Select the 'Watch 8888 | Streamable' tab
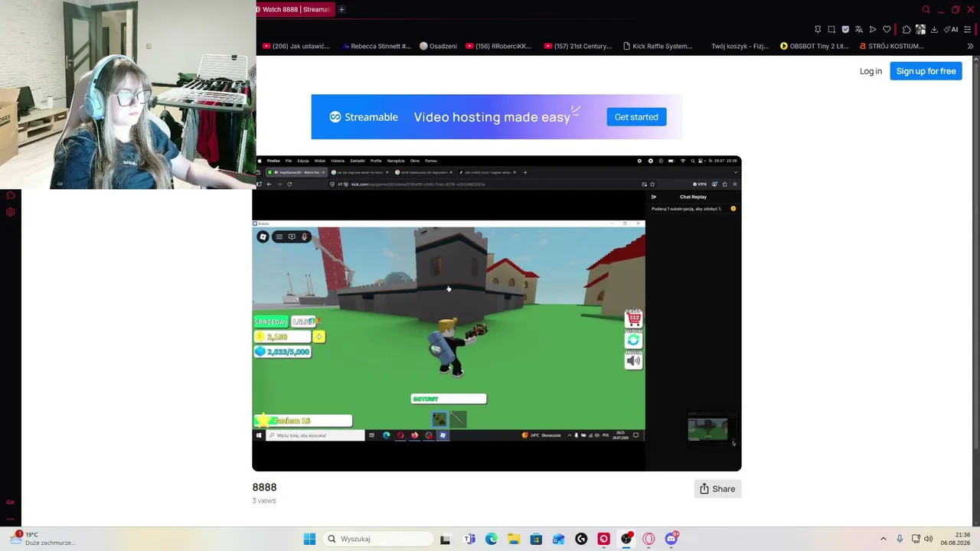This screenshot has height=551, width=980. pyautogui.click(x=294, y=10)
